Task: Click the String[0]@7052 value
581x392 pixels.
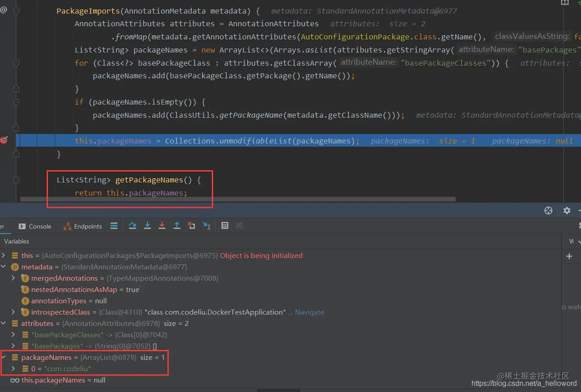Action: [123, 346]
